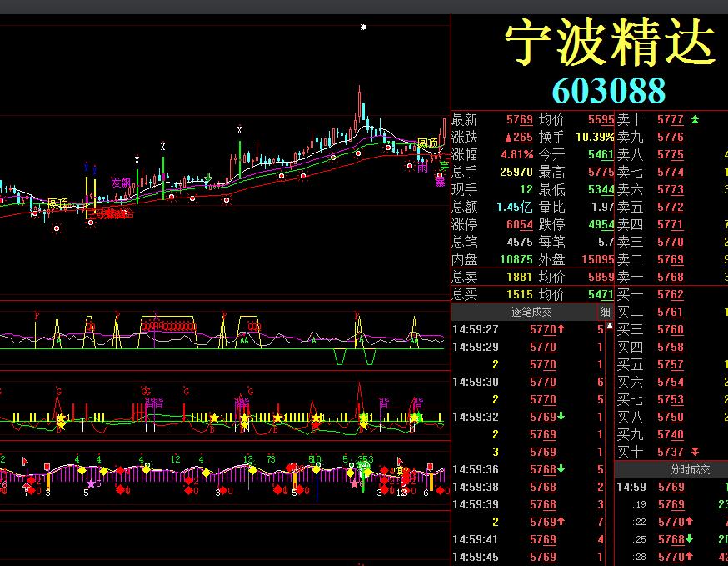Select the 买一 bid row at 5762
Viewport: 728px width, 566px height.
[x=671, y=294]
